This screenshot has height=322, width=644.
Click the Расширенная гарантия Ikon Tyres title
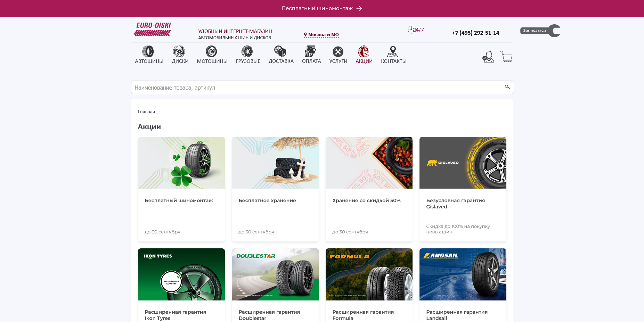pos(176,315)
